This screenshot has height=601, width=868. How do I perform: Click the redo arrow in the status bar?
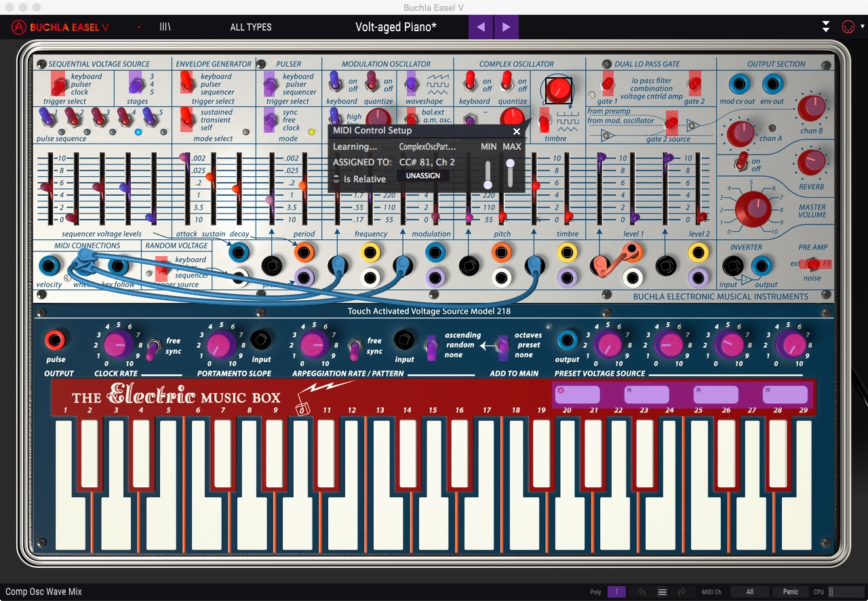coord(682,592)
